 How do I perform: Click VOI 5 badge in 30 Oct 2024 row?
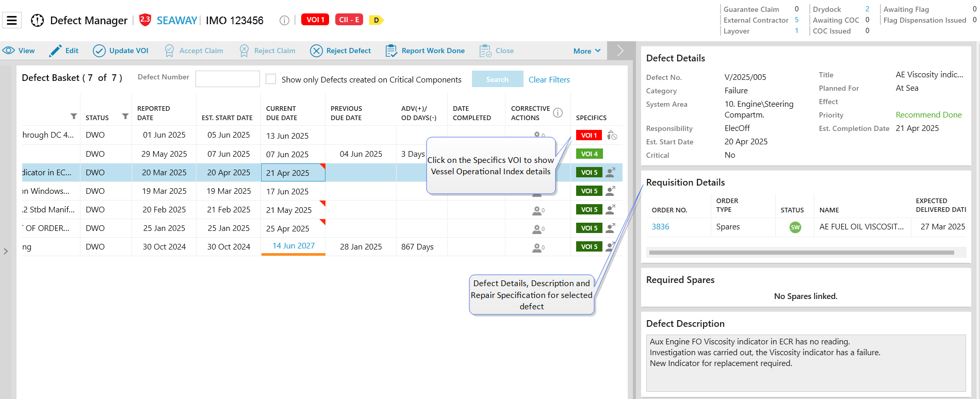589,246
